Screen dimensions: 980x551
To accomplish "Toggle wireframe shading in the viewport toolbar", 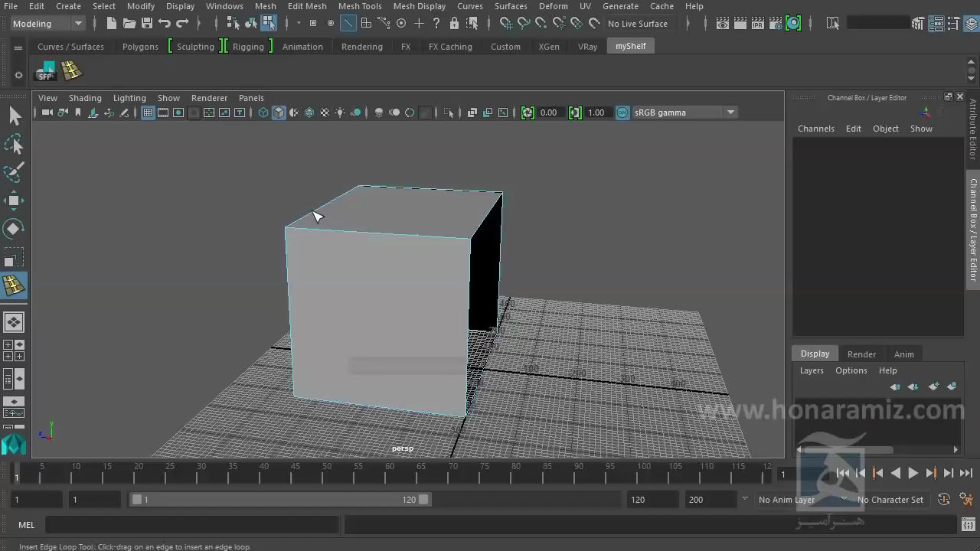I will (263, 112).
